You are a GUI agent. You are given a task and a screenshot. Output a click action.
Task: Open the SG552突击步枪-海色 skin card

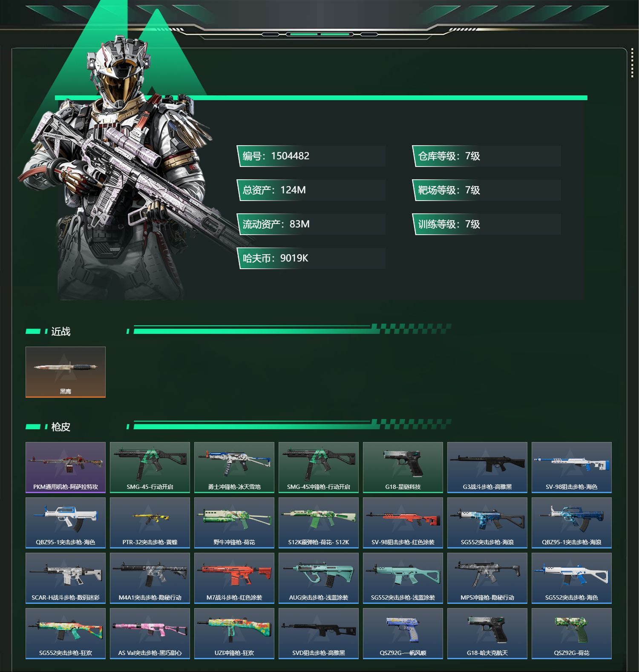coord(572,578)
